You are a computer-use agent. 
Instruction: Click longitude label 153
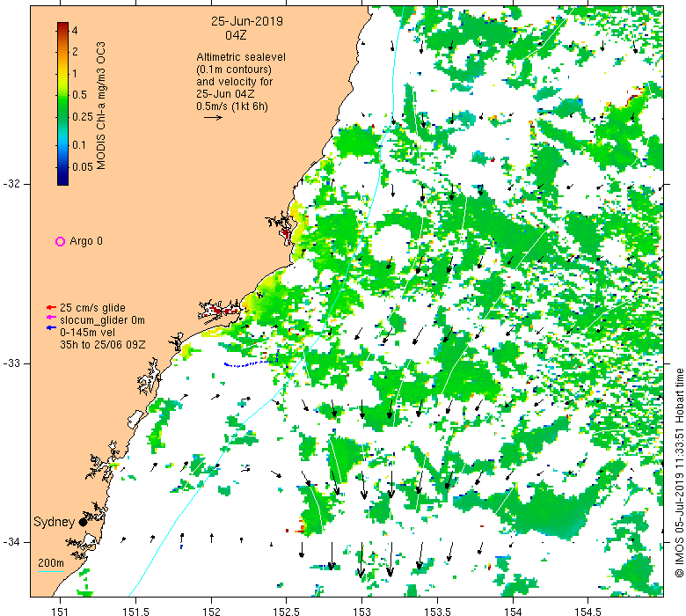pyautogui.click(x=361, y=612)
